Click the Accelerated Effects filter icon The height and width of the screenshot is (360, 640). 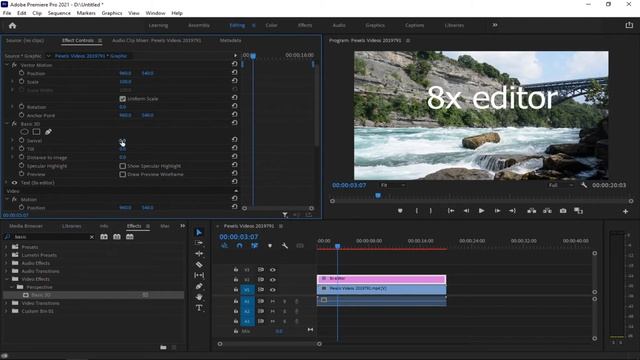click(104, 237)
